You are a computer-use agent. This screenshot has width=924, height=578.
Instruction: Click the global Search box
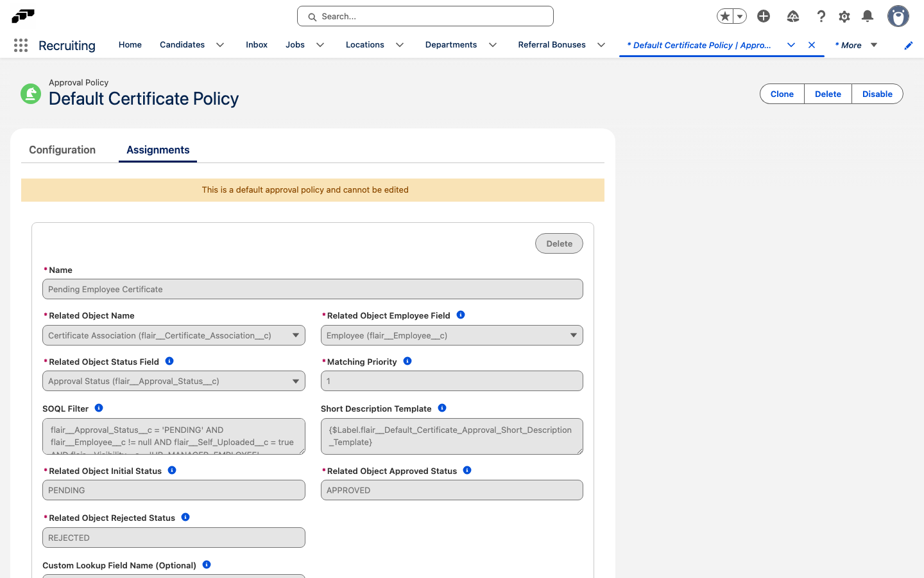coord(425,16)
